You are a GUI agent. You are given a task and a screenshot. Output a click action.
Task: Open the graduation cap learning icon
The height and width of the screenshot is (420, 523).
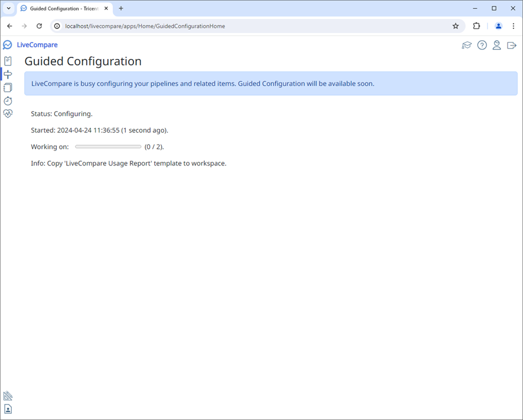pyautogui.click(x=467, y=45)
